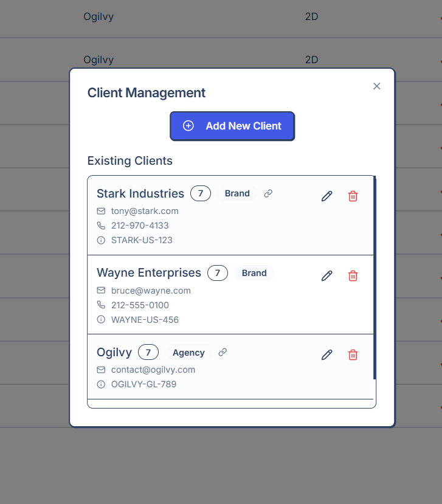
Task: Click the code STARK-US-123
Action: pos(142,240)
